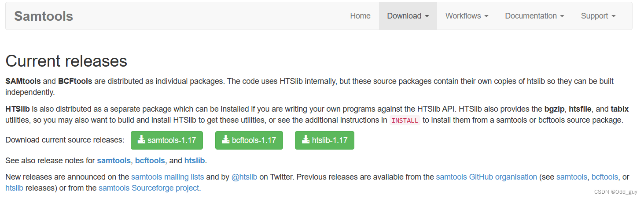Click the download icon on htslib-1.17 button
The image size is (644, 199).
(x=305, y=140)
